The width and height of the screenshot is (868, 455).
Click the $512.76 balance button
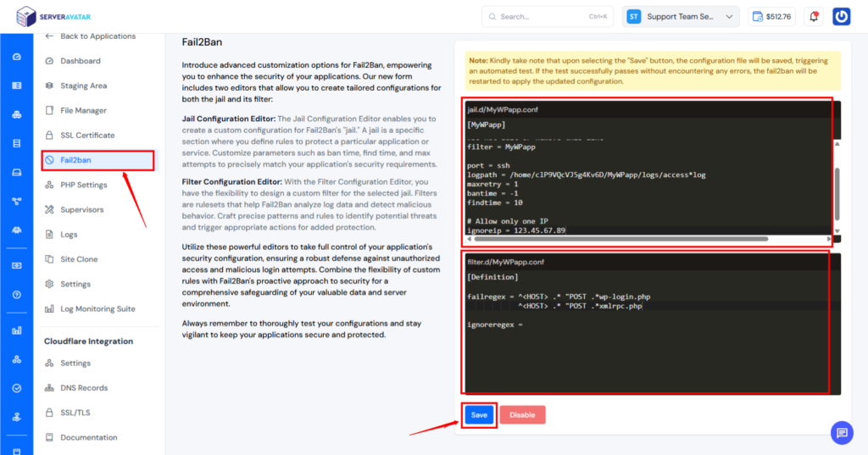click(771, 17)
